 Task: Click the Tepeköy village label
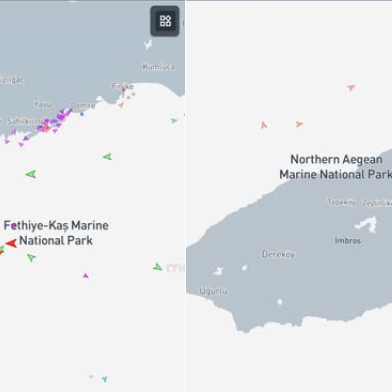pyautogui.click(x=341, y=202)
